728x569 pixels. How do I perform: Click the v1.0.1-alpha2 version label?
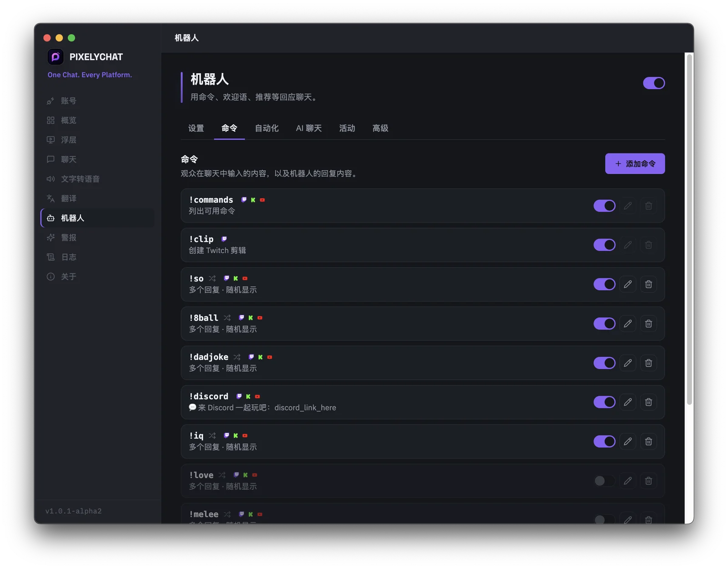(73, 511)
